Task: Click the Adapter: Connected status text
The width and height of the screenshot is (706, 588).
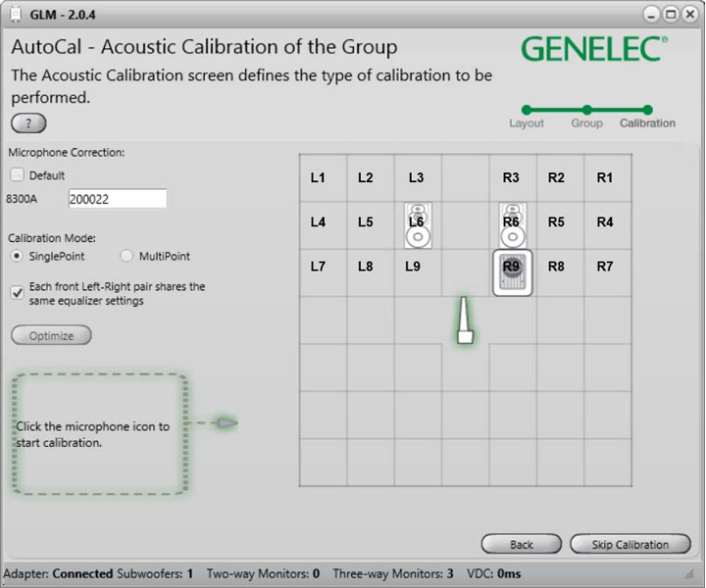Action: 58,573
